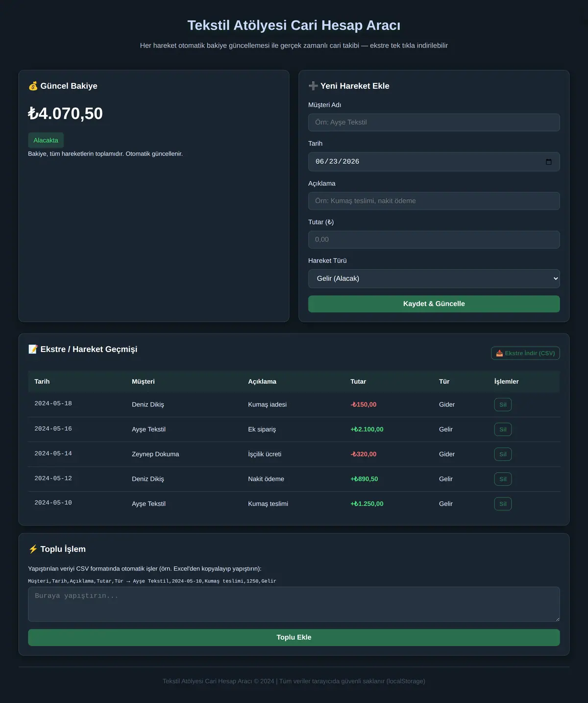The height and width of the screenshot is (703, 588).
Task: Click the memo icon beside Ekstre / Hareket Geçmişi
Action: (x=33, y=350)
